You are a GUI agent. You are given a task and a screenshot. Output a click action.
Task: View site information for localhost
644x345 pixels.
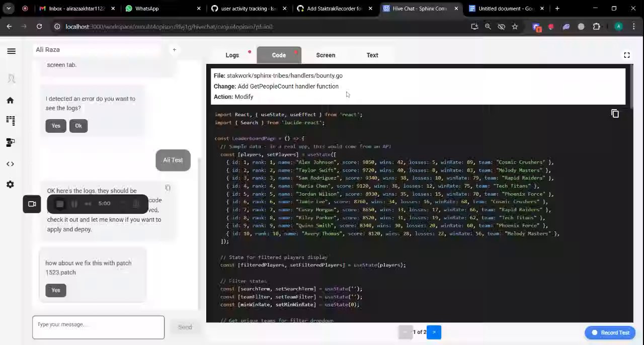pos(57,27)
